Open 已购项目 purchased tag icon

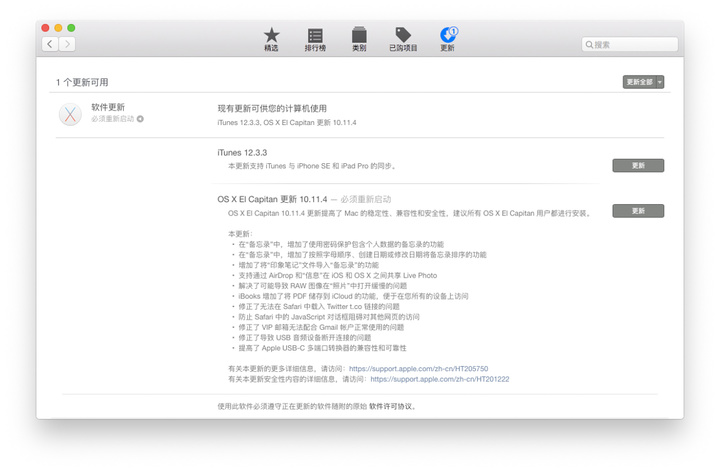(x=403, y=36)
